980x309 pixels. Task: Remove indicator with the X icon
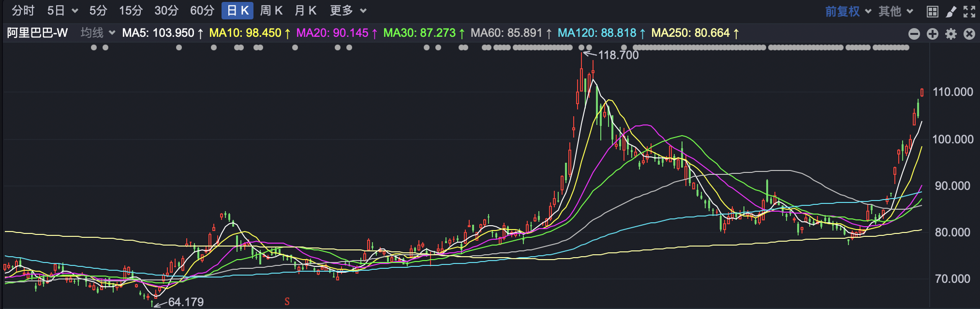969,33
